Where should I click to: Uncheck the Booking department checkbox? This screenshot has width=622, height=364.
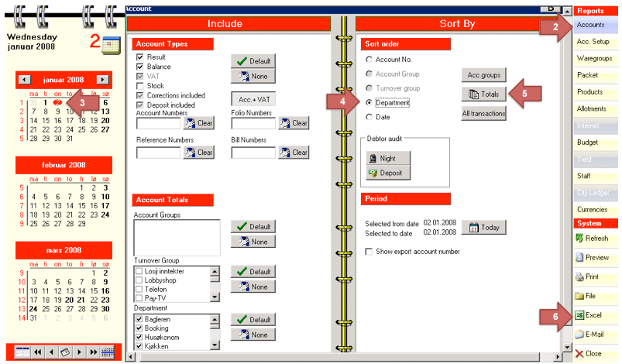140,328
